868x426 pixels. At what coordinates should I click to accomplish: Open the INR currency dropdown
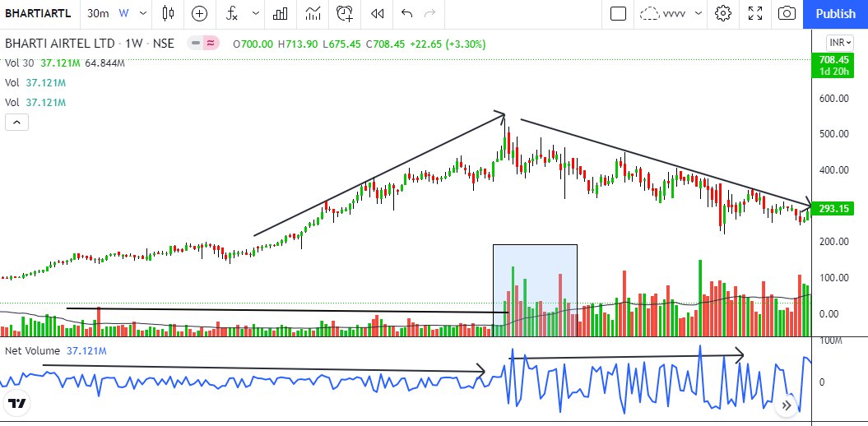(x=839, y=43)
